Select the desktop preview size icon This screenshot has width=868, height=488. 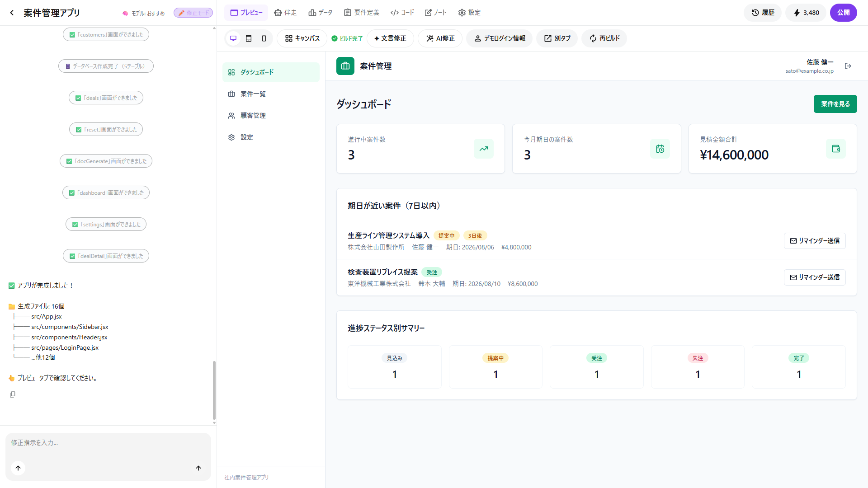[x=233, y=38]
